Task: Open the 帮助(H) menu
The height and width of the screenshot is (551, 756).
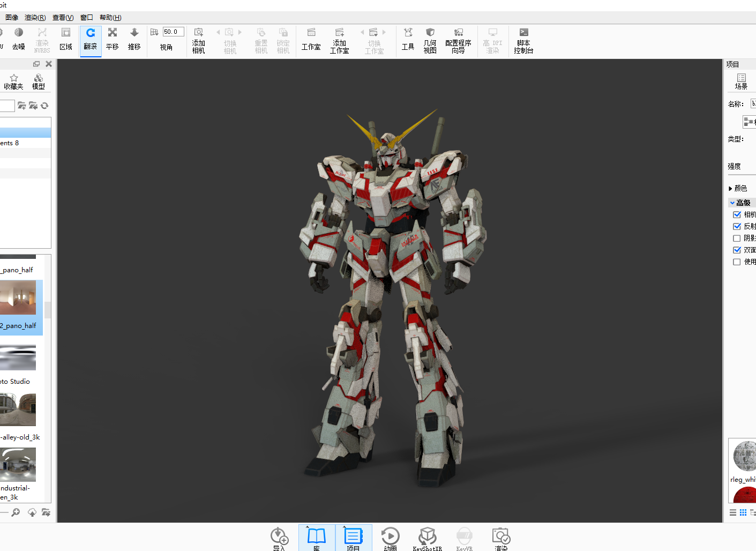Action: [110, 18]
